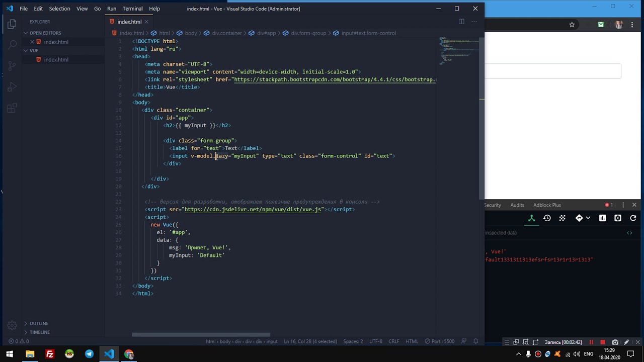Open the Extensions view

pos(12,108)
